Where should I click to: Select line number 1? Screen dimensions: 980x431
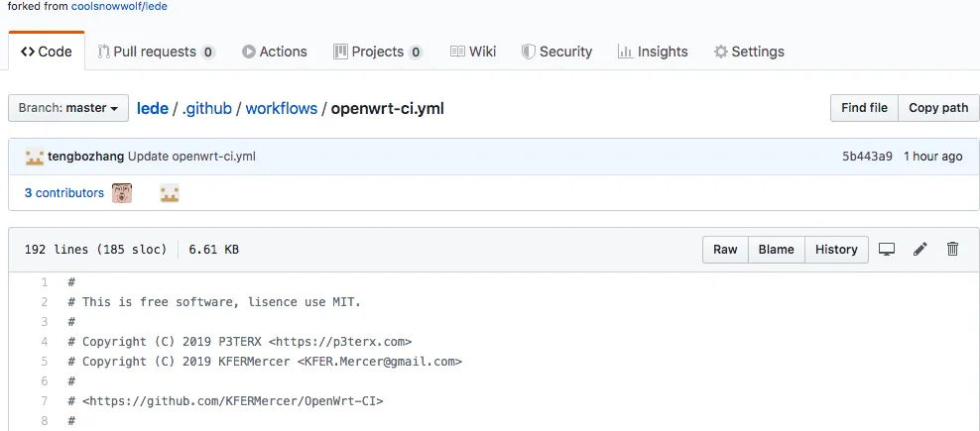(45, 282)
